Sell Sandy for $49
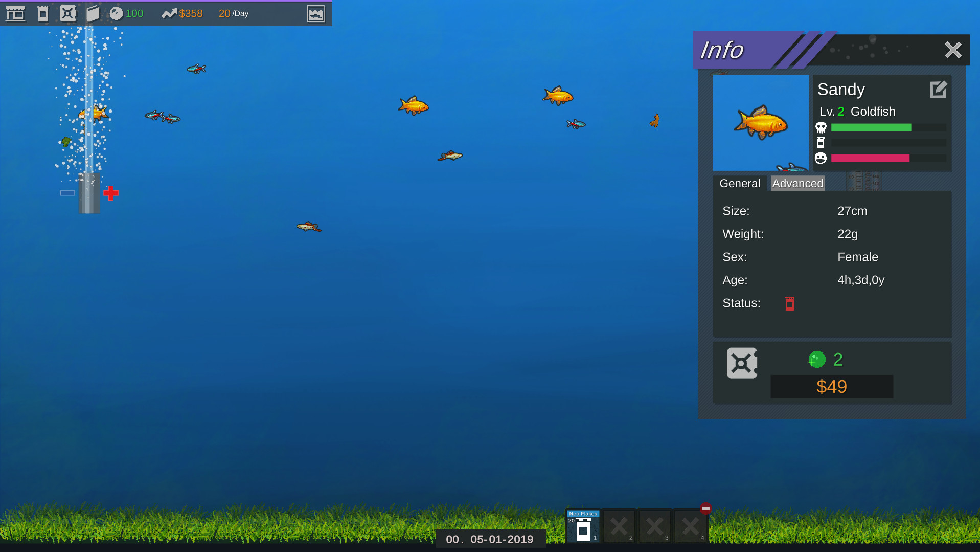Screen dimensions: 980x552 pos(831,387)
